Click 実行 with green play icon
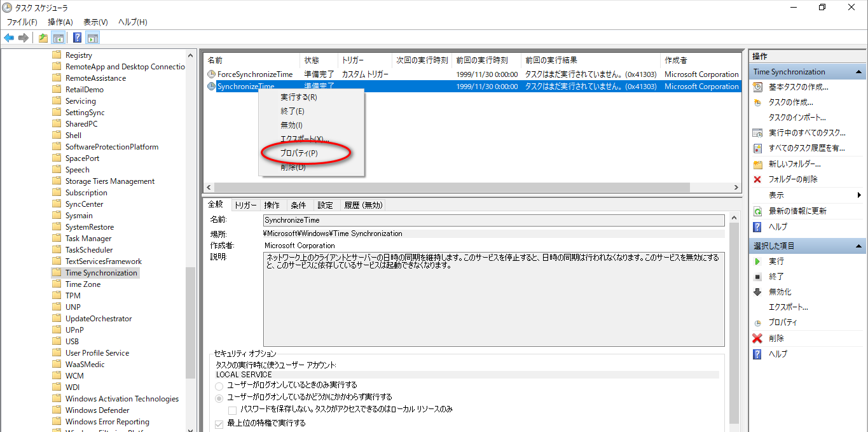 776,261
